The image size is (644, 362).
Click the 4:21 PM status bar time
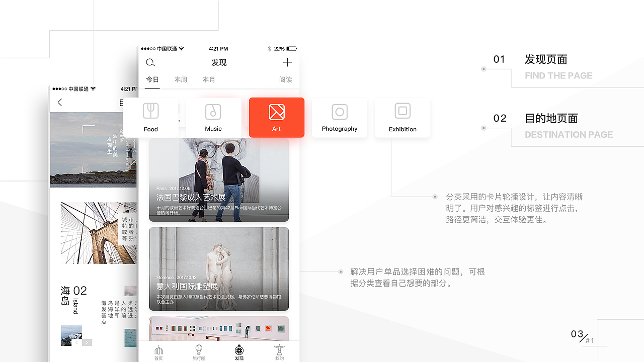coord(218,49)
